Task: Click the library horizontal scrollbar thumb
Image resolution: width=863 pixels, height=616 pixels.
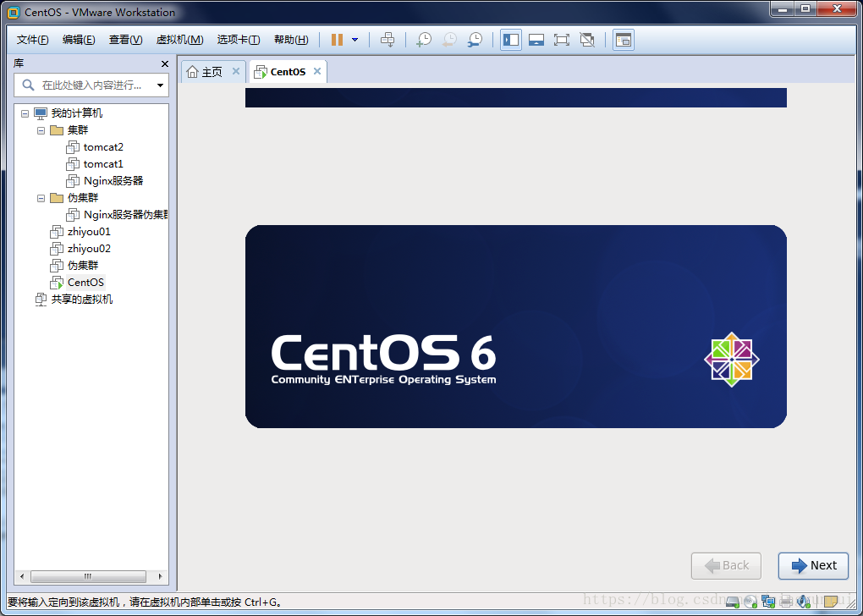Action: pyautogui.click(x=88, y=576)
